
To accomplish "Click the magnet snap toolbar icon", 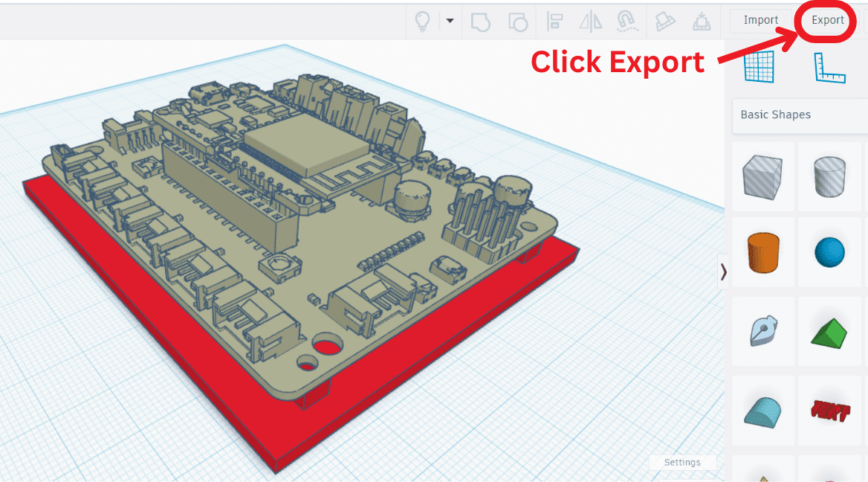I will point(626,22).
